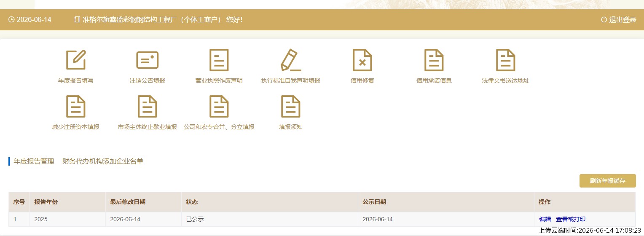Open the 减少注册资本填报 icon

pyautogui.click(x=76, y=106)
